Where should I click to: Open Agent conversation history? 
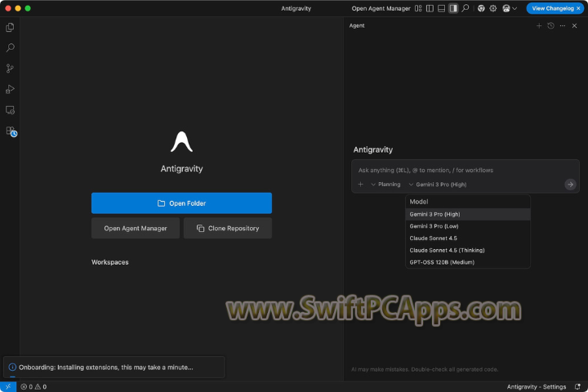point(550,25)
